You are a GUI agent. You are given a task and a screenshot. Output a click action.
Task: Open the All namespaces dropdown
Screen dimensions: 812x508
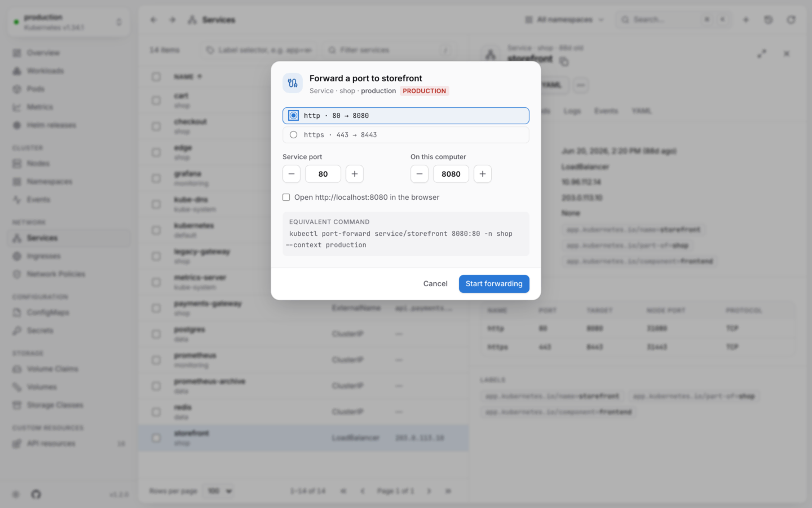564,20
